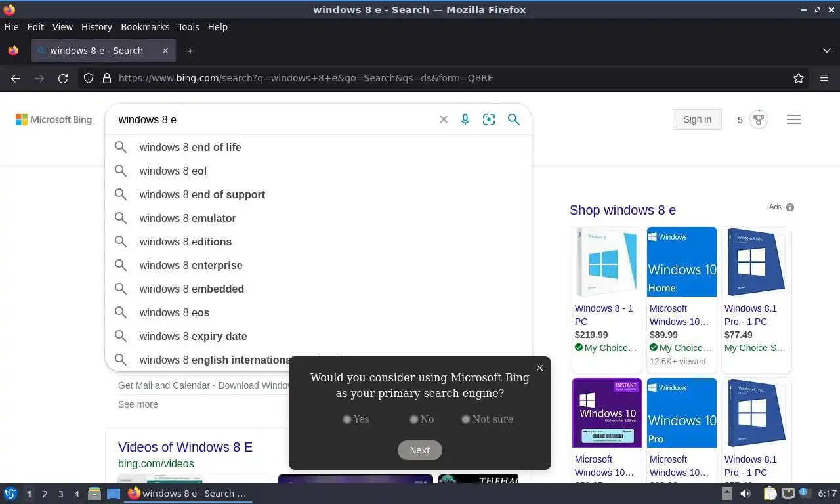Show site security padlock info
This screenshot has height=504, width=840.
click(x=107, y=78)
